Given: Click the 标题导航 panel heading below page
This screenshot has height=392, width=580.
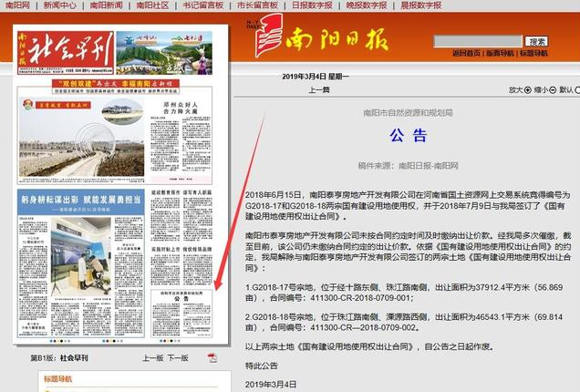Looking at the screenshot, I should (58, 379).
